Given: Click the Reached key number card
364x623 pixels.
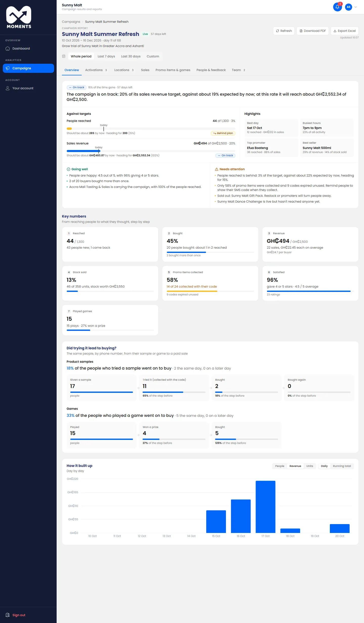Looking at the screenshot, I should coord(110,244).
